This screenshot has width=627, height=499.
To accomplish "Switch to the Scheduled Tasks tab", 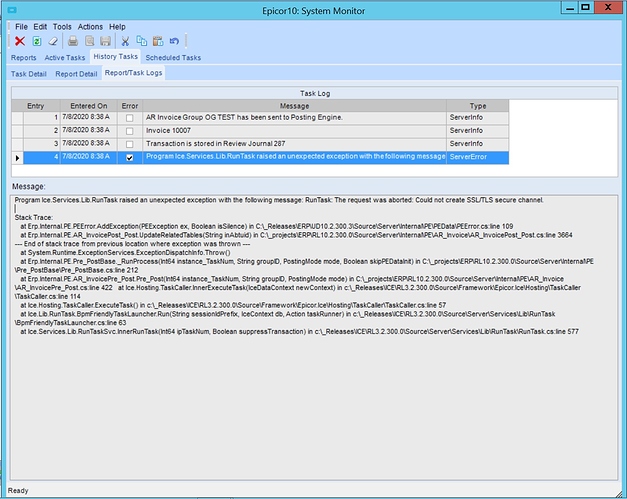I will (x=173, y=58).
